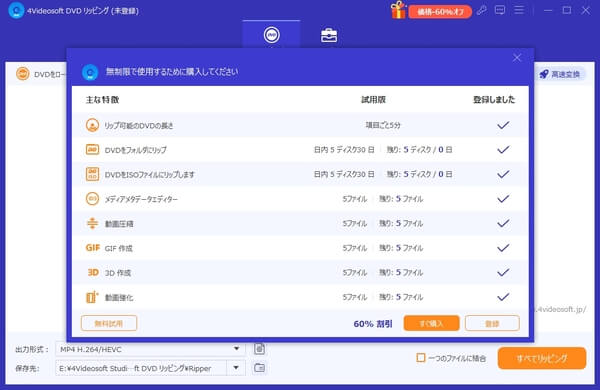Screen dimensions: 600x390
Task: Open registration via key icon
Action: click(x=482, y=10)
